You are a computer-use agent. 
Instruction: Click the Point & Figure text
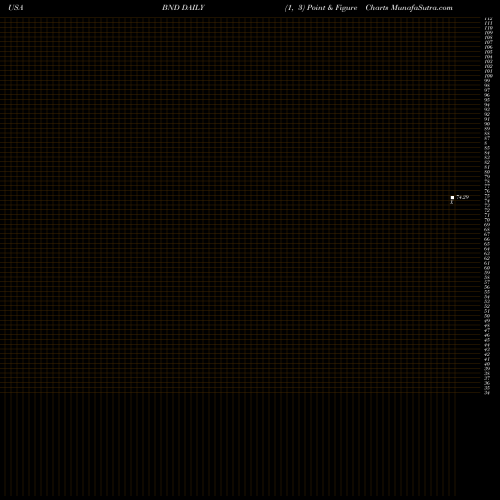coord(332,8)
